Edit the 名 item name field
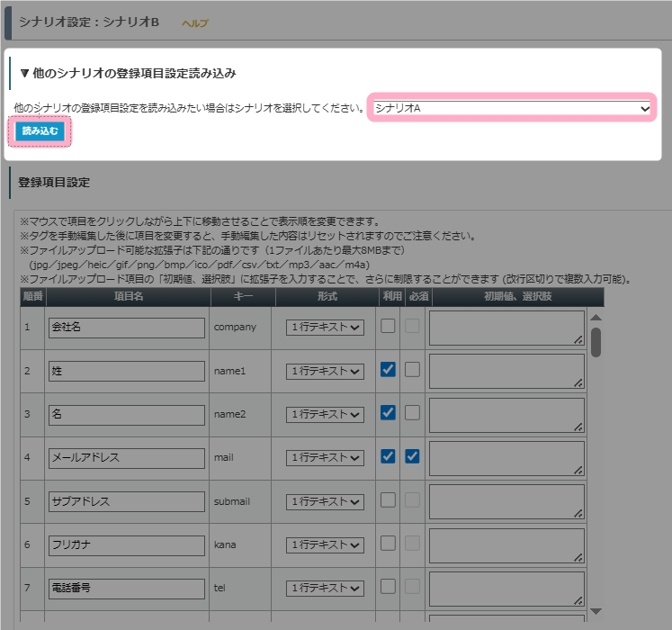The image size is (672, 630). coord(127,415)
